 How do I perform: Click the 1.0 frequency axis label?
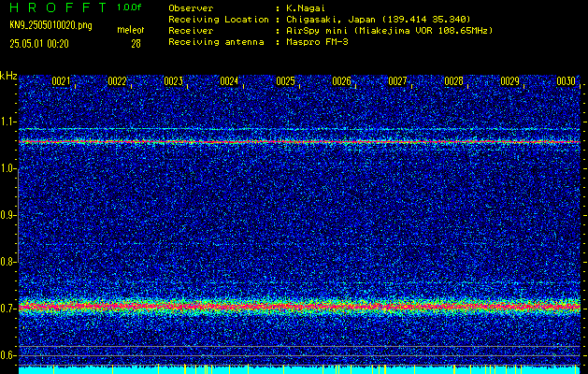8,168
